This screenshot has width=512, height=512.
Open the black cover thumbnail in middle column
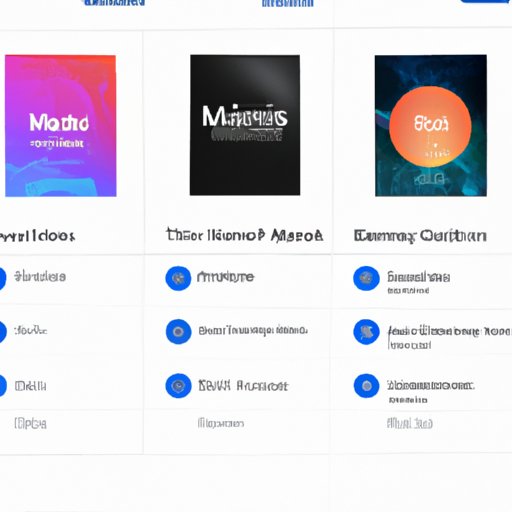click(x=245, y=125)
